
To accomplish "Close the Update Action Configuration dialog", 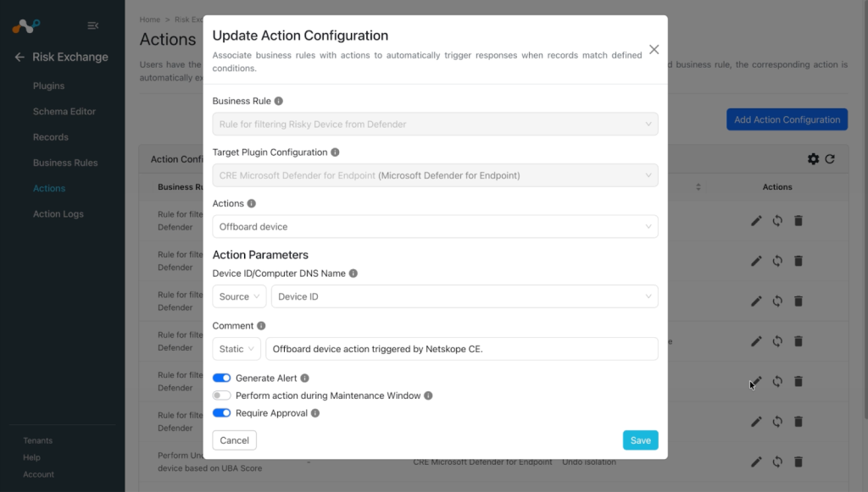I will pos(654,49).
